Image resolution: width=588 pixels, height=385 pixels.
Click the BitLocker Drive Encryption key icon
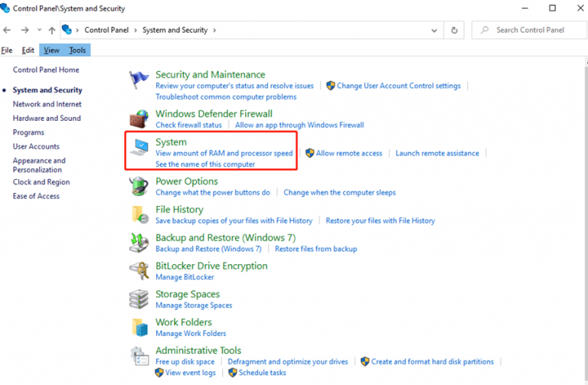(139, 271)
